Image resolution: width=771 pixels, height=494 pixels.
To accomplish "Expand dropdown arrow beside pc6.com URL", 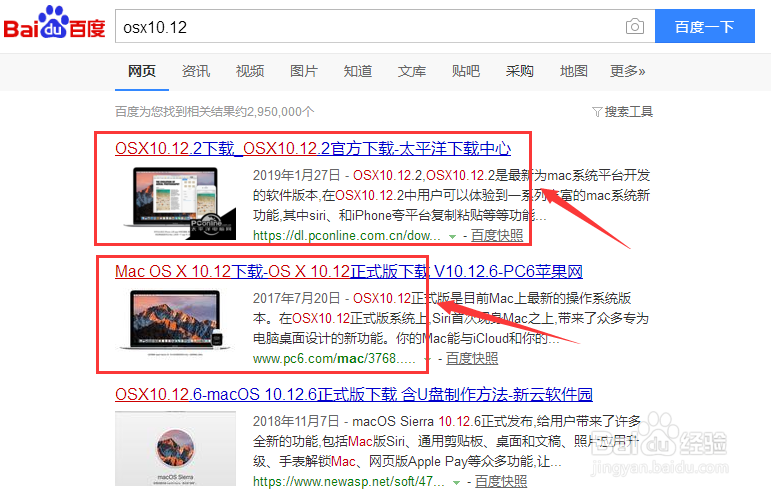I will pos(427,360).
